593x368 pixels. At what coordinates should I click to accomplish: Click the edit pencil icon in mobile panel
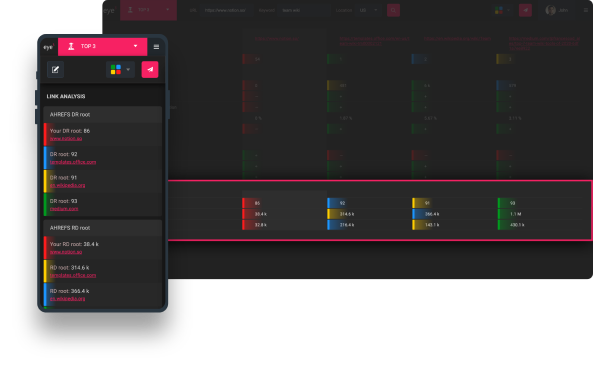click(55, 70)
